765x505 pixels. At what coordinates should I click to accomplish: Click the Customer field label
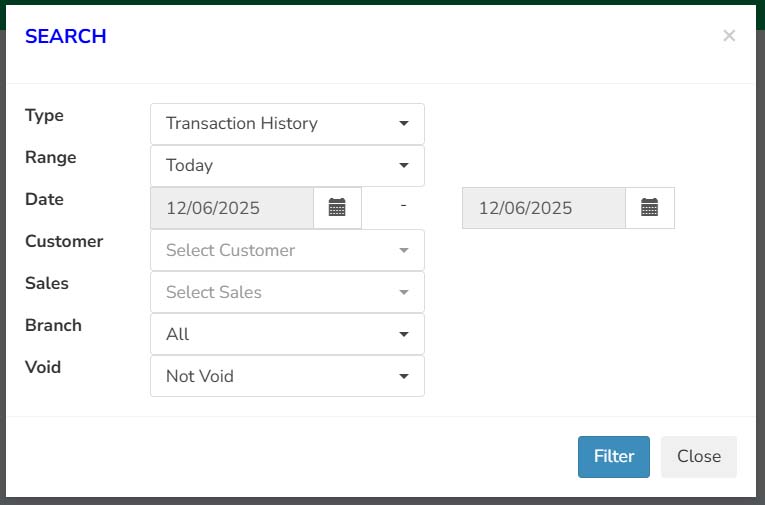(x=64, y=241)
